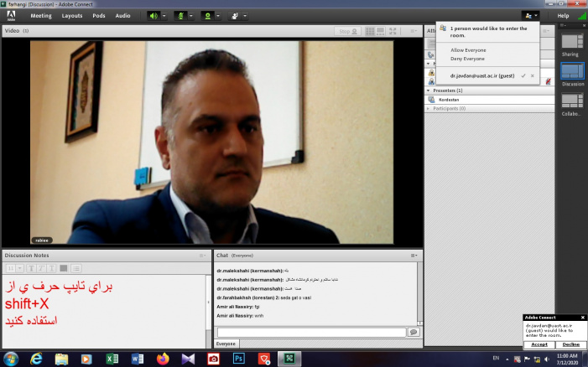
Task: Open the Meeting menu
Action: [x=41, y=15]
